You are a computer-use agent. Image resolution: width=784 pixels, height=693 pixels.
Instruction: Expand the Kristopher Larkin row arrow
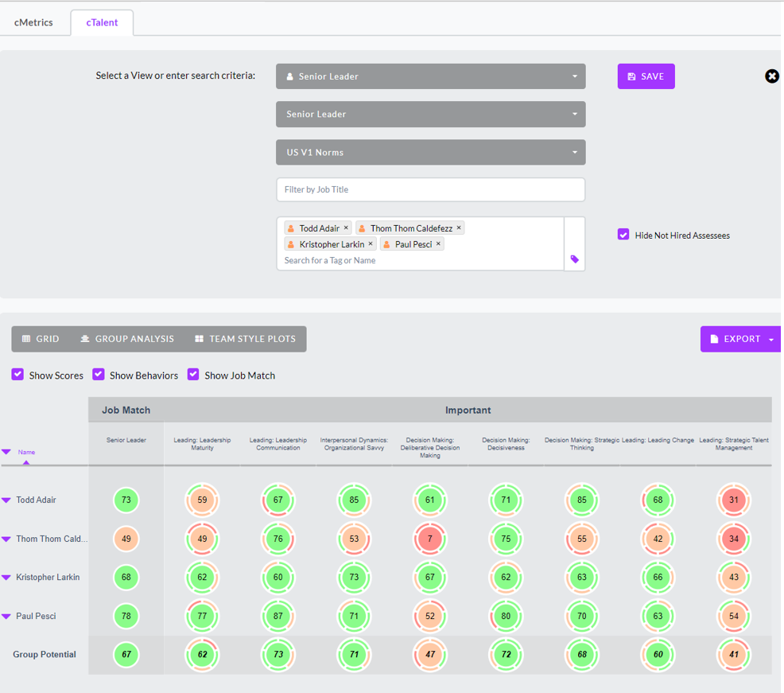click(8, 577)
